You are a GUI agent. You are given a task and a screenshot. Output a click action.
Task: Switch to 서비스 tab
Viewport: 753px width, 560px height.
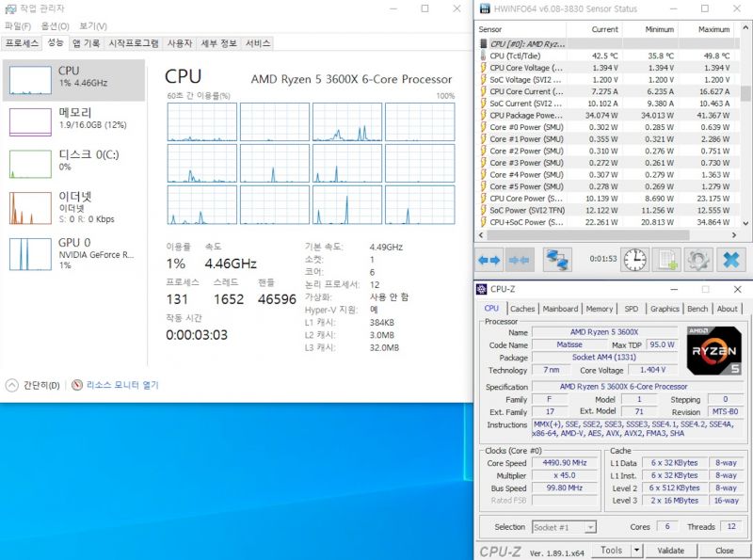[258, 43]
